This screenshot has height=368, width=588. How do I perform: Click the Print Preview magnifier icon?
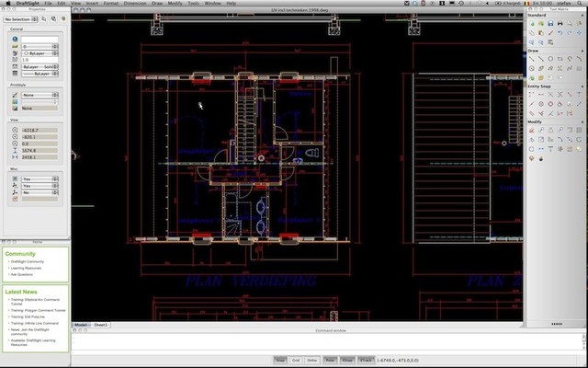(570, 23)
